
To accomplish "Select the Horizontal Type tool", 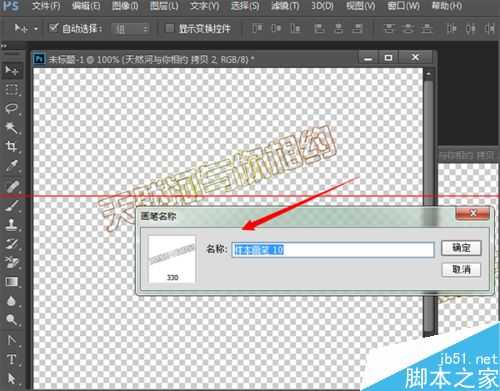I will (12, 359).
